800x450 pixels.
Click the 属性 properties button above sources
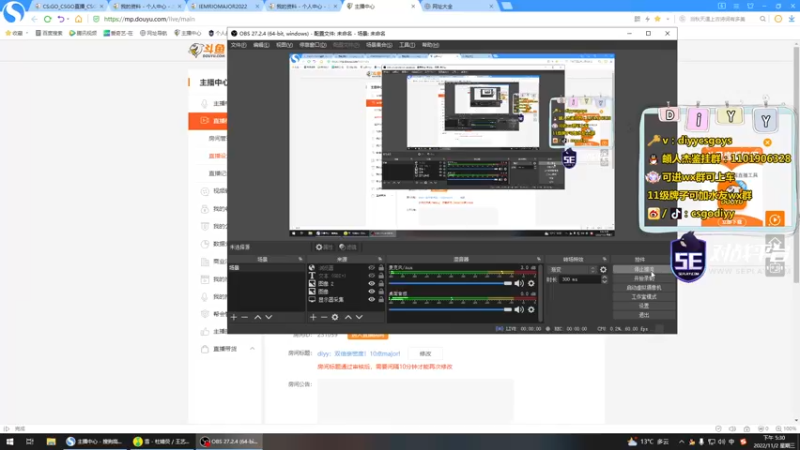324,247
